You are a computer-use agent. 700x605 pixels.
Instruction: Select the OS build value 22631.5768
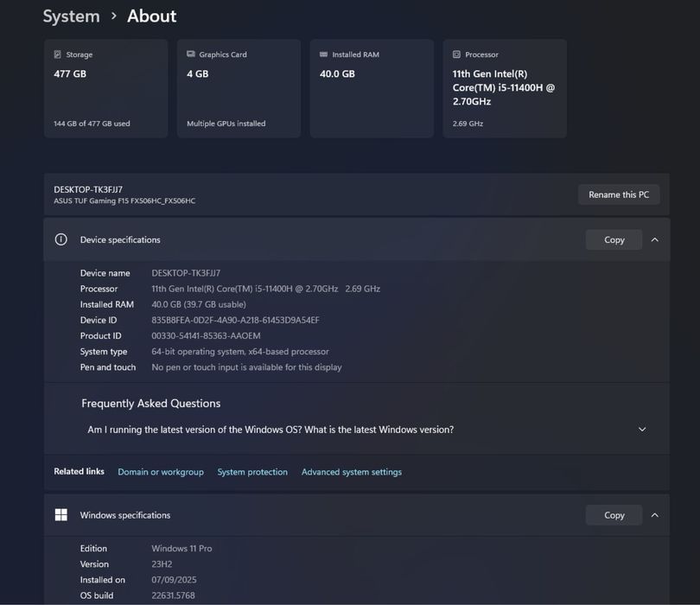pos(173,595)
